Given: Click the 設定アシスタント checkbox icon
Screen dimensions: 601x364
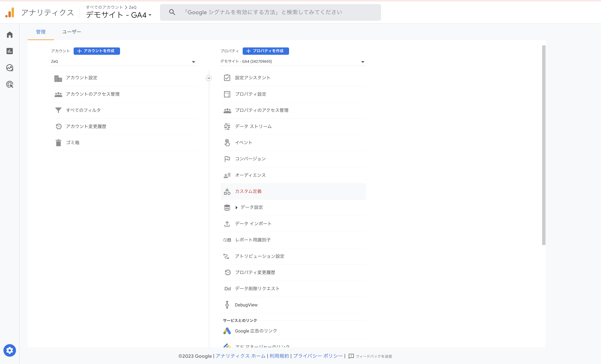Looking at the screenshot, I should 227,78.
